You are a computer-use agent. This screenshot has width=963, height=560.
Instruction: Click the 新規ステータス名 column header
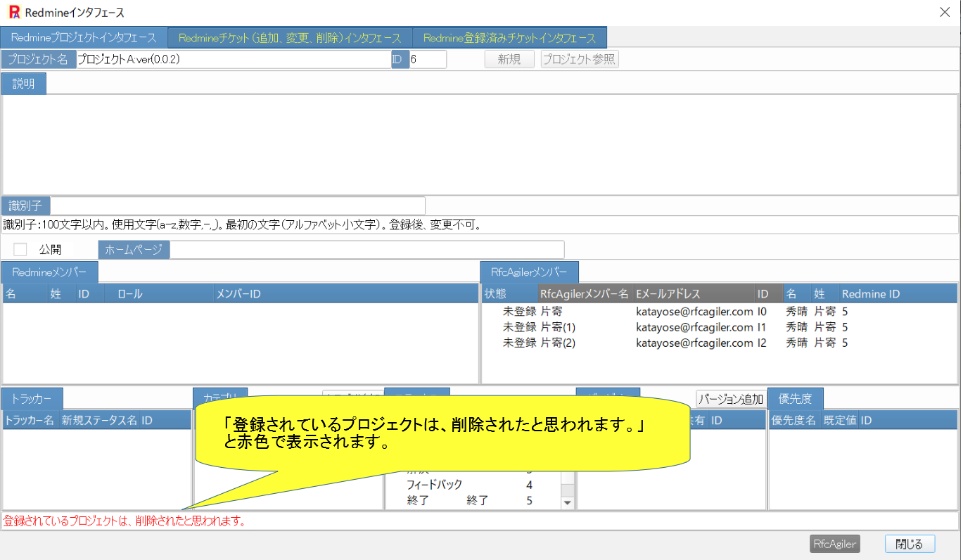coord(99,421)
